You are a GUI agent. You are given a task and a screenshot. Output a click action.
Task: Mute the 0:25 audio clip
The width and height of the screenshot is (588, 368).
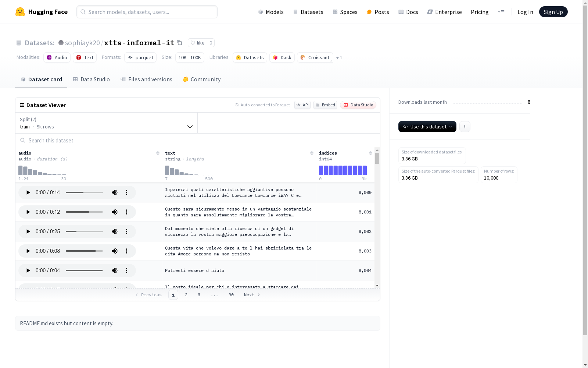115,231
